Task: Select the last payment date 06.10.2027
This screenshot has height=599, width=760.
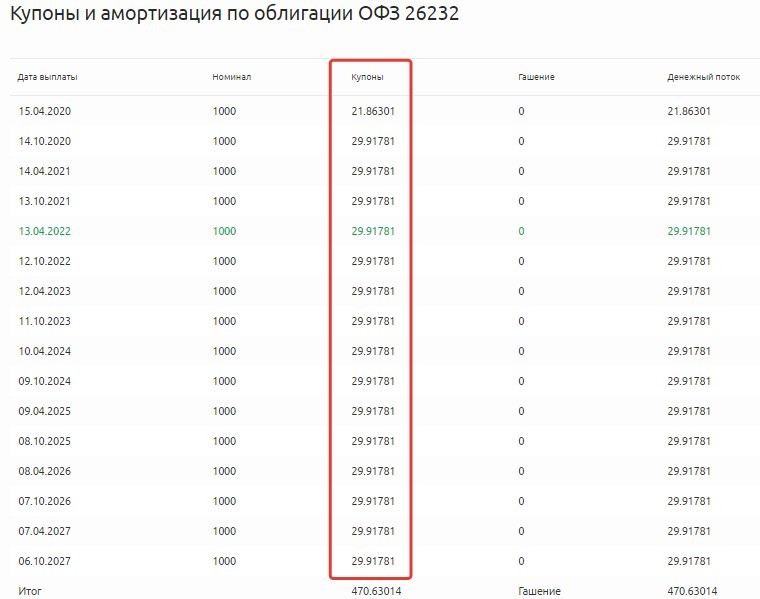Action: (44, 561)
